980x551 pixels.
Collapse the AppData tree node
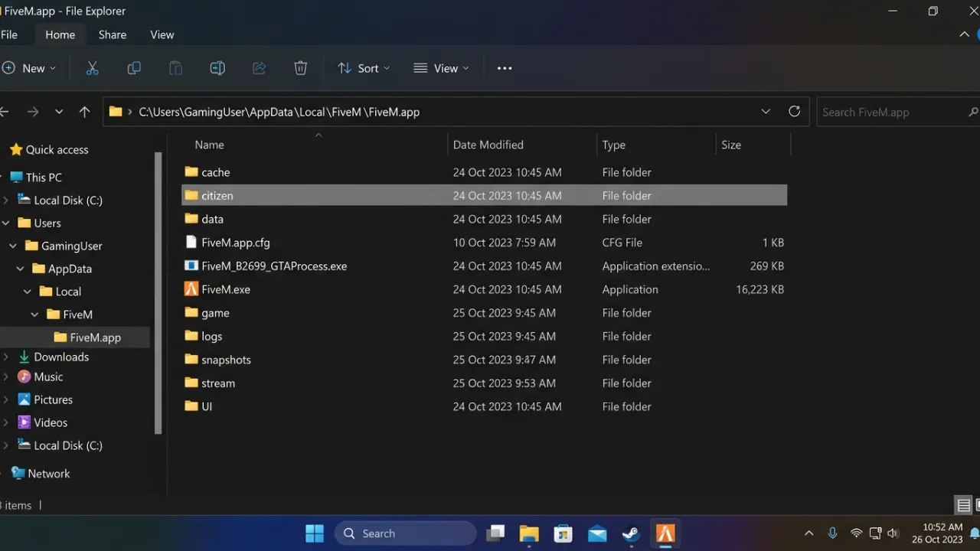coord(21,269)
